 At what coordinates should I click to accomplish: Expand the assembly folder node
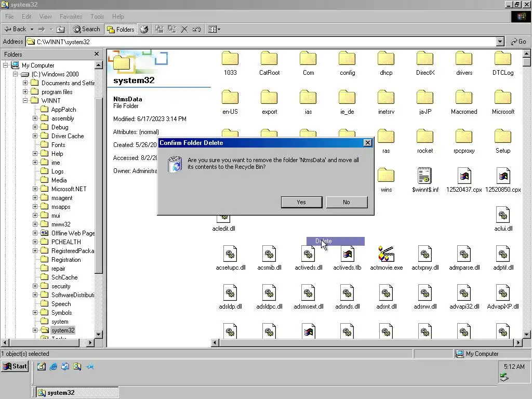35,118
